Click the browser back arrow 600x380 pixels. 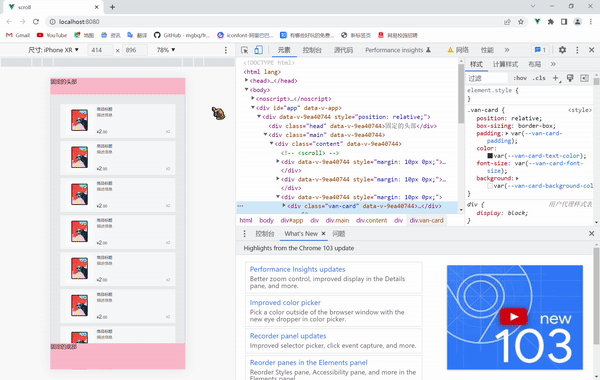point(9,22)
